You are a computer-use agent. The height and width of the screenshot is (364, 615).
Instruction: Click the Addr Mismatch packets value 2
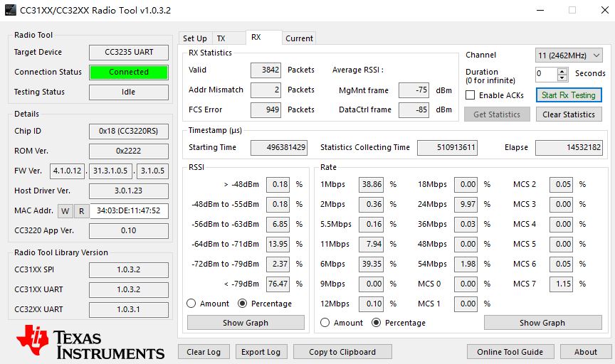point(266,90)
